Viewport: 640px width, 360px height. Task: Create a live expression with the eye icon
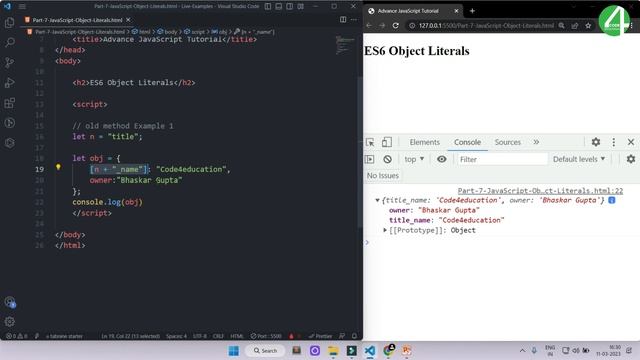pos(442,159)
